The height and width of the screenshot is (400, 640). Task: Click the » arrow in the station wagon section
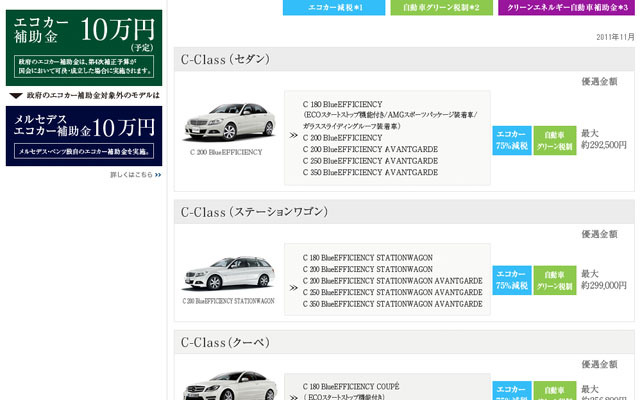coord(293,288)
